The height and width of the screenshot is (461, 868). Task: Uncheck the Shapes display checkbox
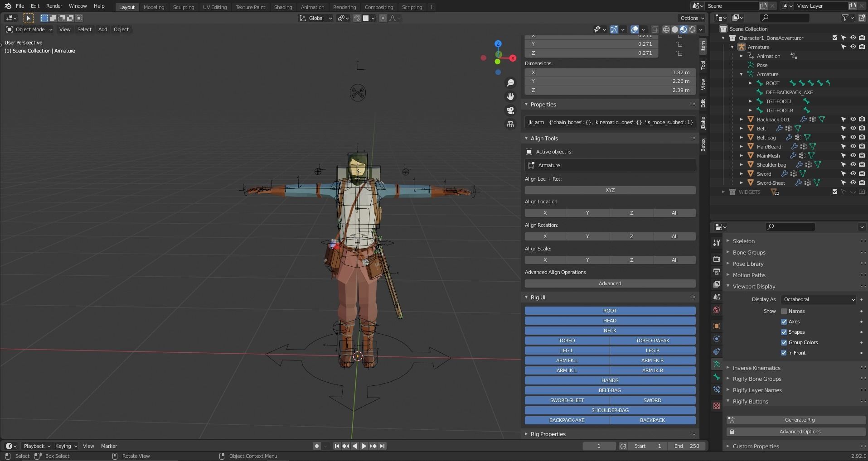[x=784, y=332]
